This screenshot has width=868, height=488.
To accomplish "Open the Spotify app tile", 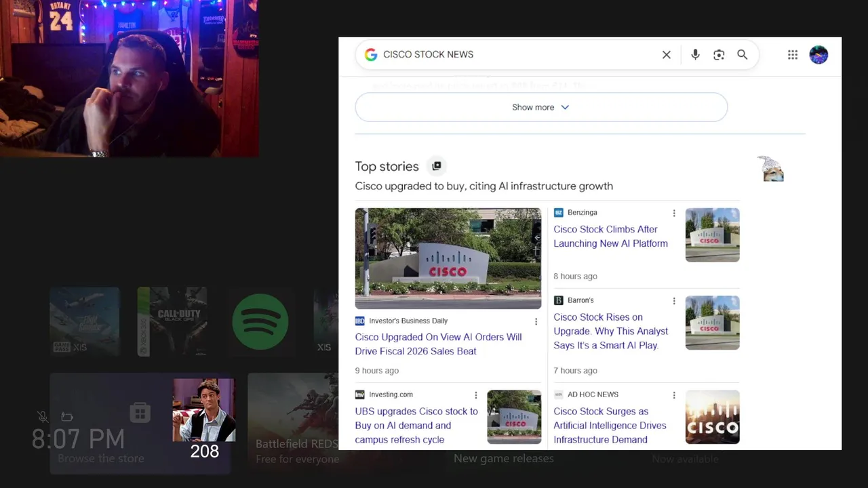I will [x=260, y=321].
